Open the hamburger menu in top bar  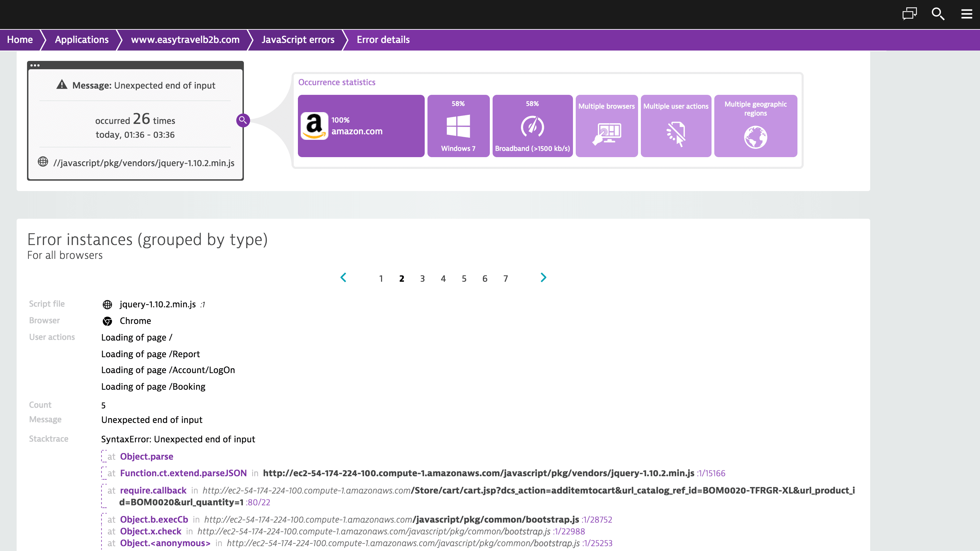967,14
